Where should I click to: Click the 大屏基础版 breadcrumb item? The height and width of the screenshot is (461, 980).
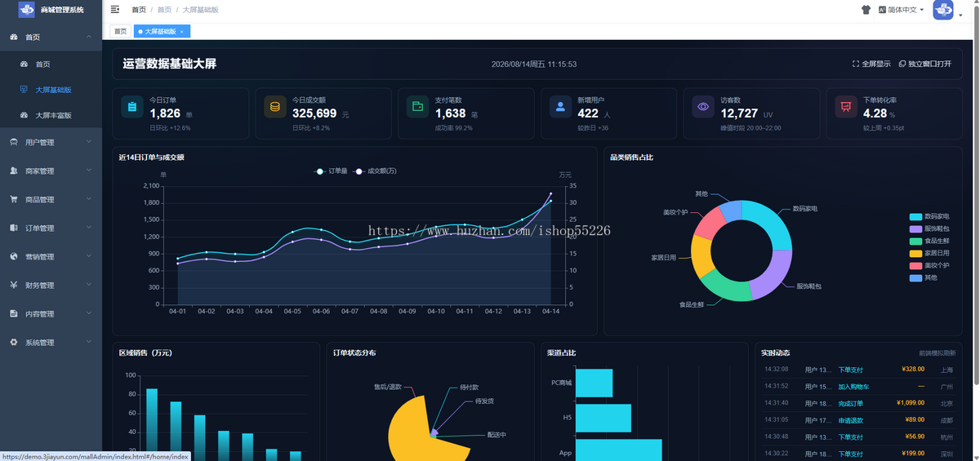click(200, 10)
